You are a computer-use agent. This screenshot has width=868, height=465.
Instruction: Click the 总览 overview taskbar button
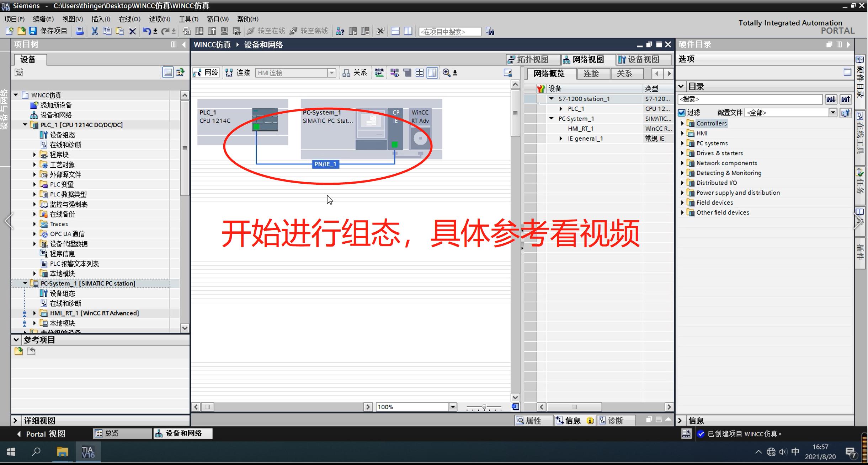tap(122, 433)
